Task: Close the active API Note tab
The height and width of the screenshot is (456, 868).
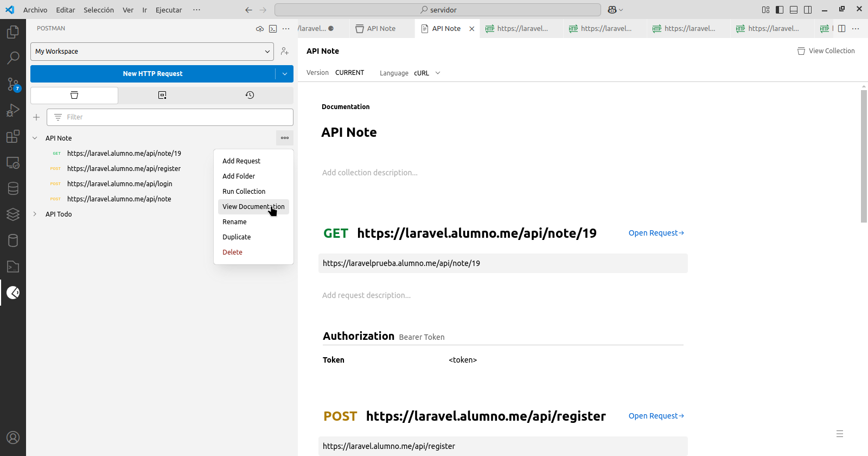Action: pyautogui.click(x=472, y=29)
